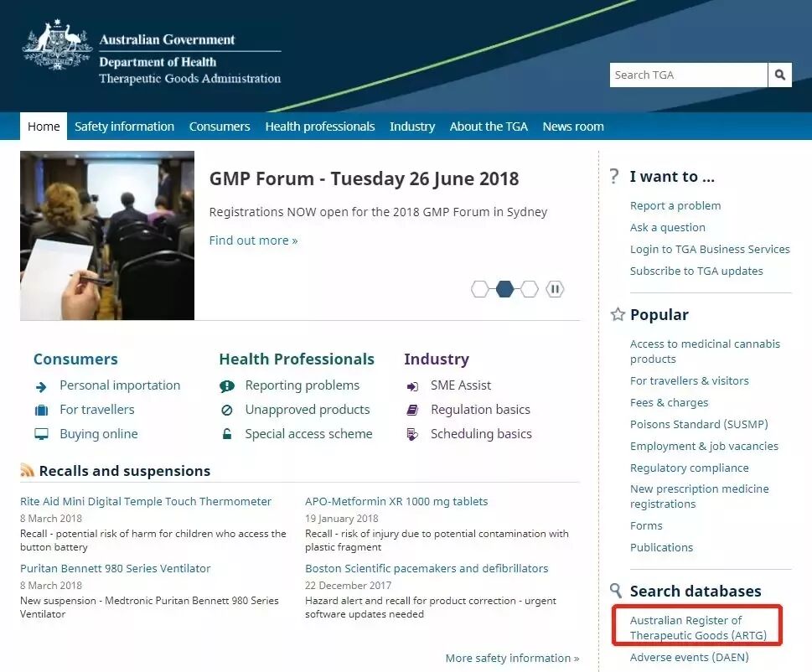812x672 pixels.
Task: Select the first carousel hexagon indicator
Action: [x=480, y=289]
